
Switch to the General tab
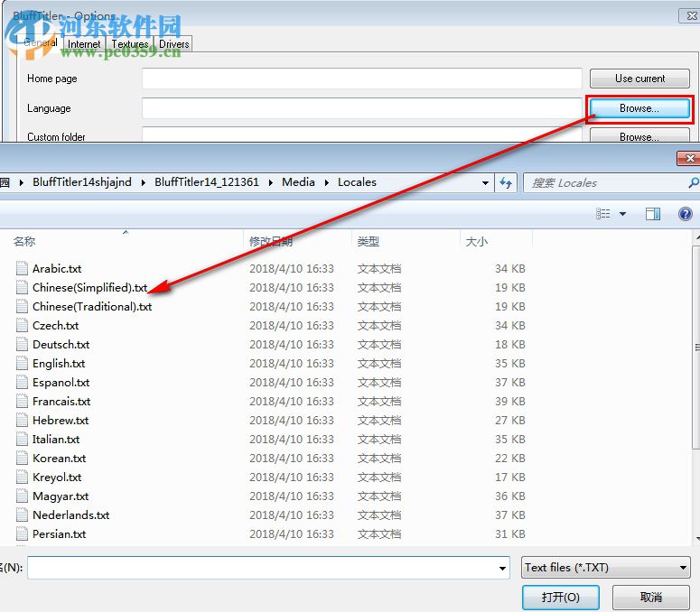click(x=40, y=42)
